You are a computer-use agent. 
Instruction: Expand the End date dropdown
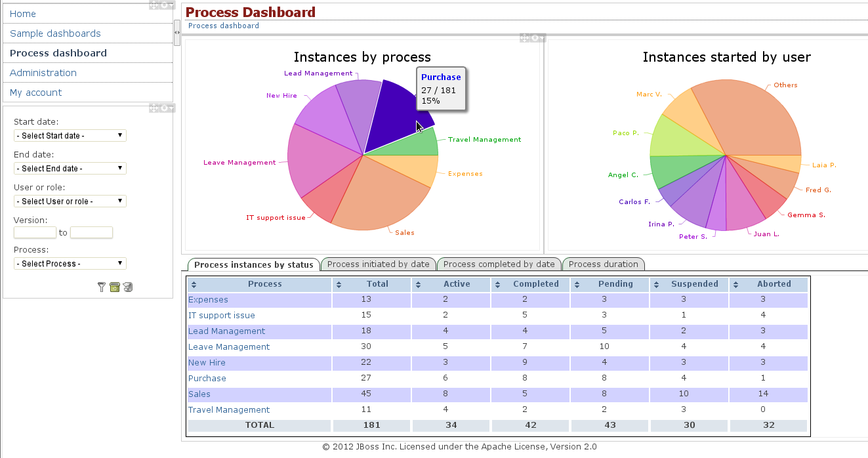tap(70, 169)
